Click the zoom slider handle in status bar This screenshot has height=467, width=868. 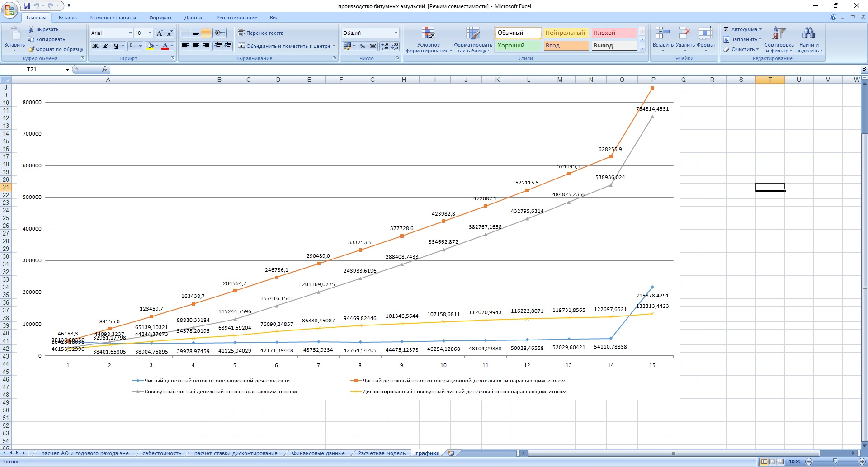click(835, 462)
